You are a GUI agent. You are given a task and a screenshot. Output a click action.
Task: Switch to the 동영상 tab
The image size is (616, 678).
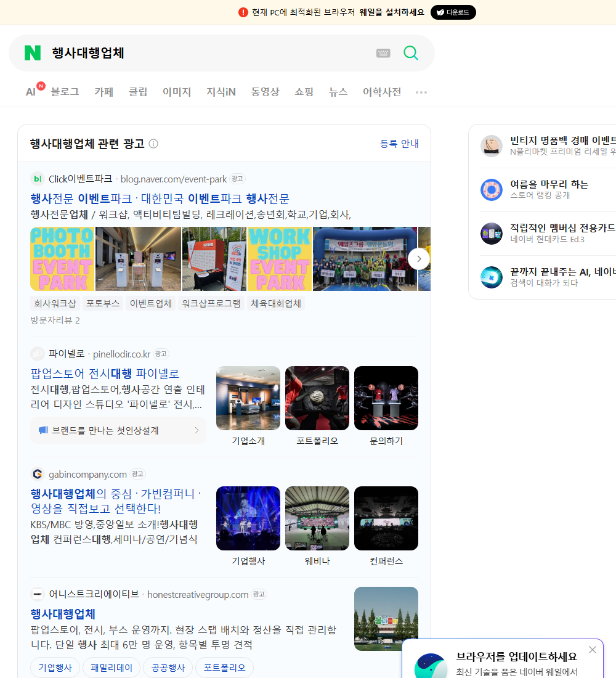pyautogui.click(x=265, y=92)
